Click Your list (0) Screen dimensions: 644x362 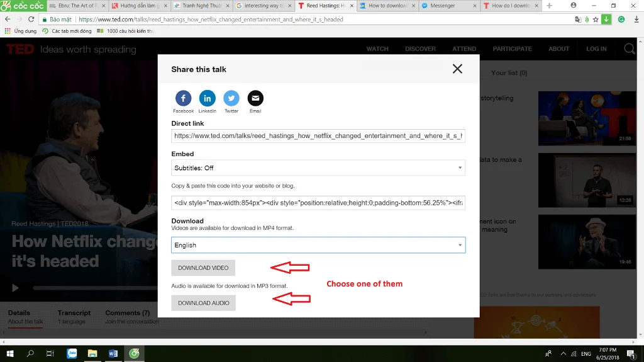509,73
